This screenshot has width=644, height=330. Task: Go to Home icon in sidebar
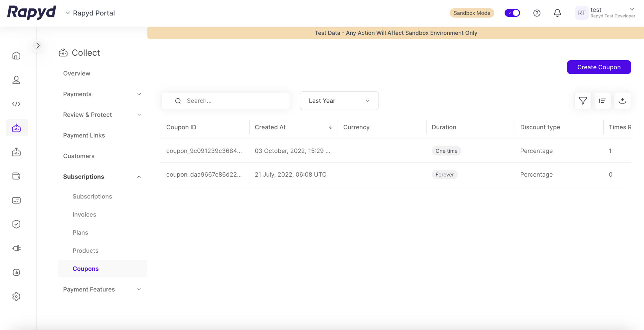16,56
